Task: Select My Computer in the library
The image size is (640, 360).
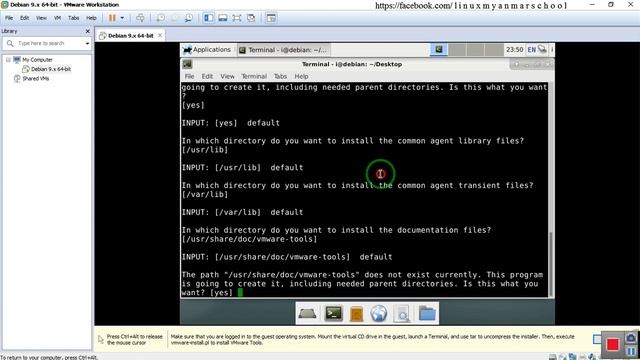Action: (x=37, y=60)
